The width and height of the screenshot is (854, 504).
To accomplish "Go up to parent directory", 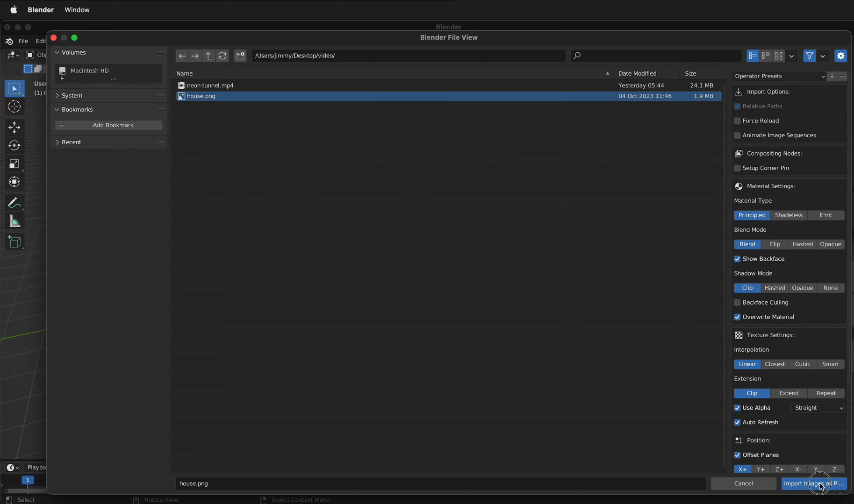I will 209,56.
